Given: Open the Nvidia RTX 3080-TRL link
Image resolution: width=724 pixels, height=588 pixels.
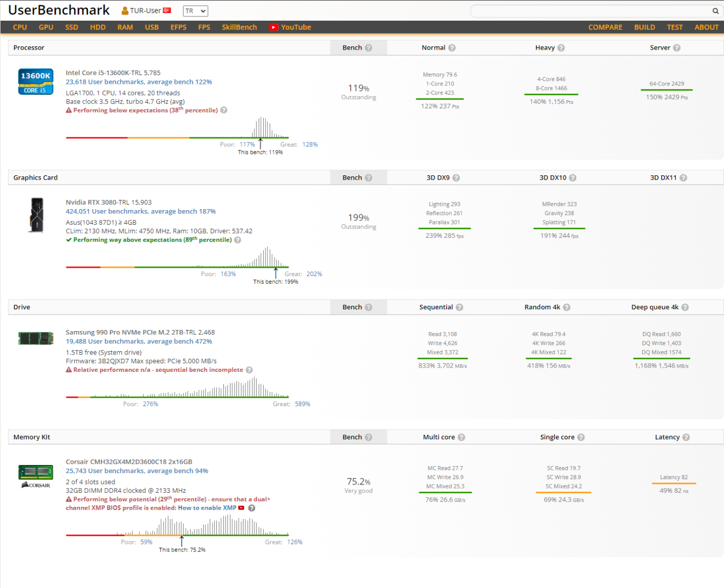Looking at the screenshot, I should (x=109, y=202).
